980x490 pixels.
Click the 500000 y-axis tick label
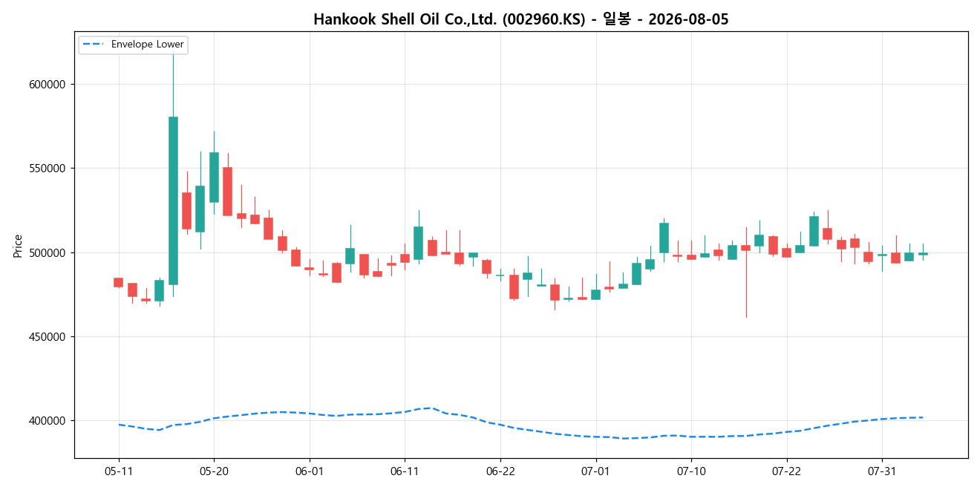tap(47, 252)
